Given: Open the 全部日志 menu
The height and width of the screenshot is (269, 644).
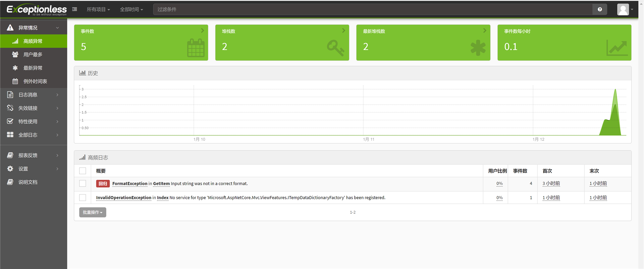Looking at the screenshot, I should [x=34, y=135].
